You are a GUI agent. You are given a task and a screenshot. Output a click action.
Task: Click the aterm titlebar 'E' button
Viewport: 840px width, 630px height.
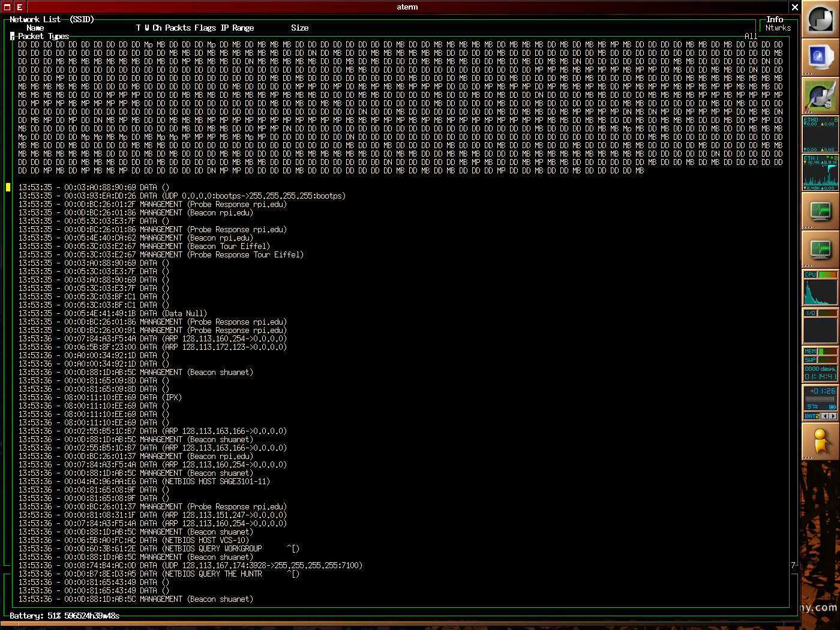click(20, 7)
